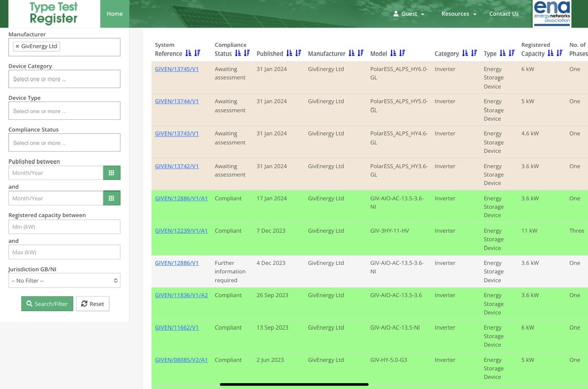Sort Category column descending
Viewport: 588px width, 389px height.
[x=474, y=53]
